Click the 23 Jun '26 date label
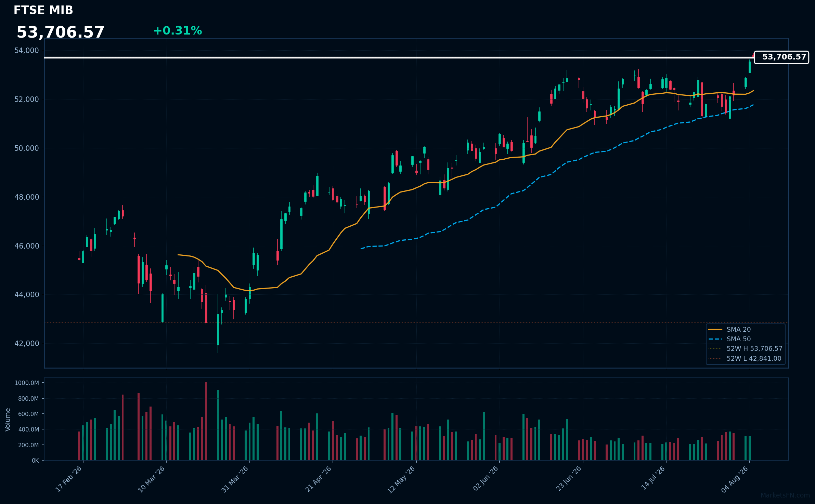The image size is (815, 504). pyautogui.click(x=569, y=479)
